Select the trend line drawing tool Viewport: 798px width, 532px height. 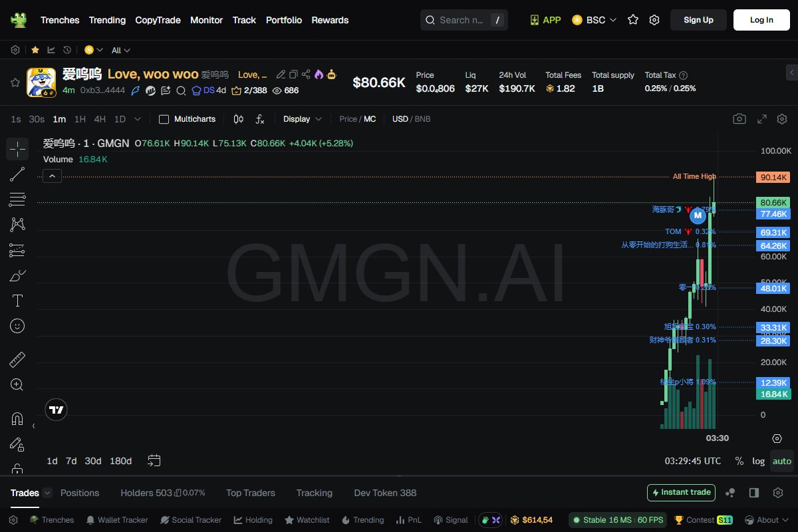point(17,174)
